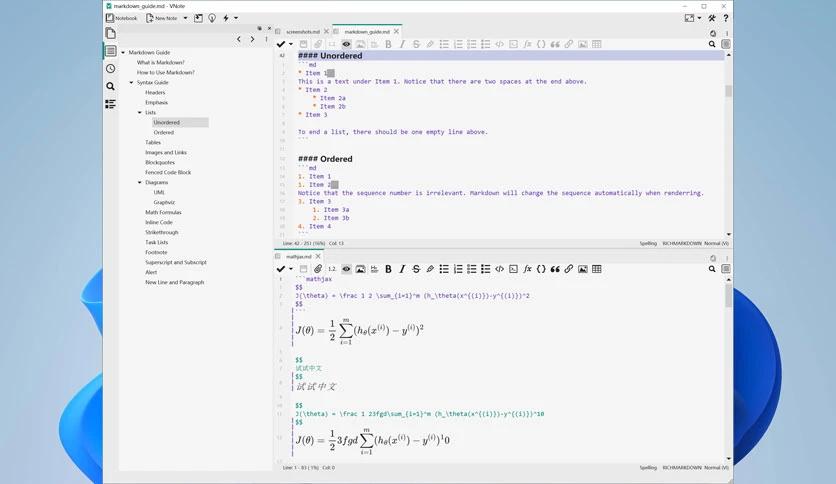Open the history clock icon in the sidebar
This screenshot has height=484, width=836.
click(110, 68)
